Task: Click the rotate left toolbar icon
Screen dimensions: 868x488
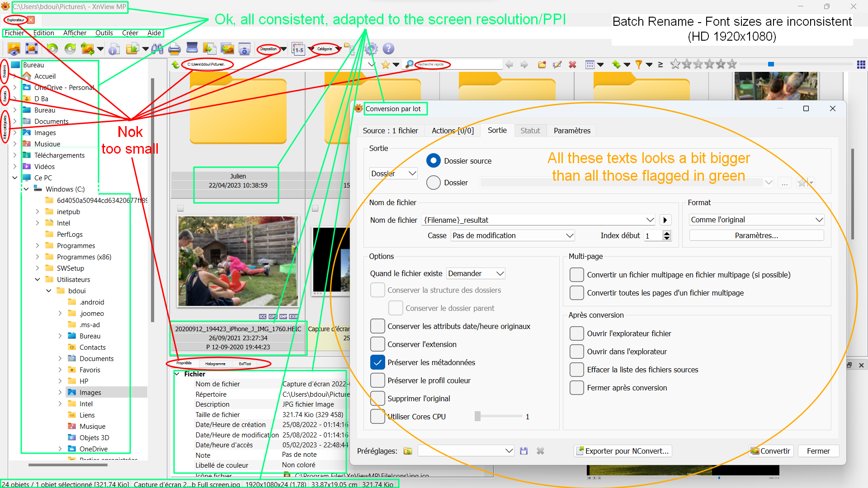Action: pos(52,49)
